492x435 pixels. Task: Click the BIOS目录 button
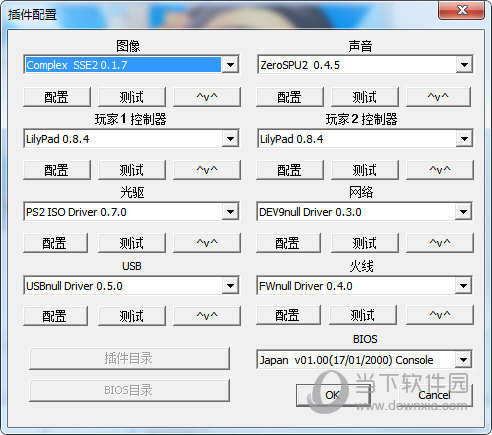point(129,390)
